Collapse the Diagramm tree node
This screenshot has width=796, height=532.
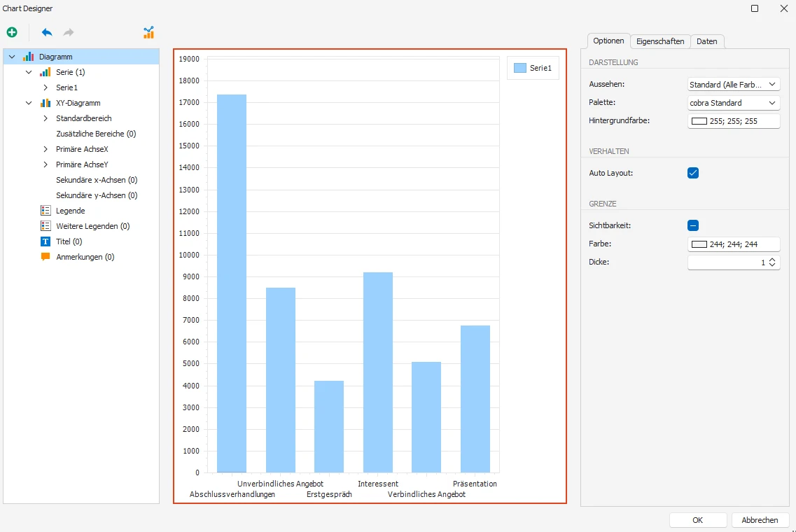coord(12,57)
